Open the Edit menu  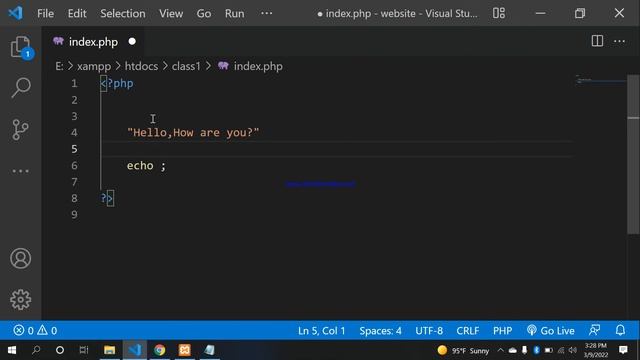coord(77,13)
